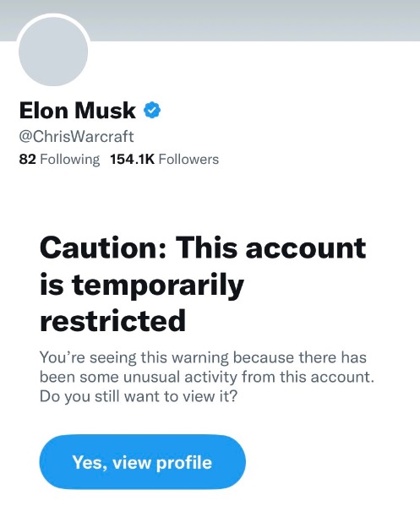
Task: Click the word Following
Action: coord(70,160)
